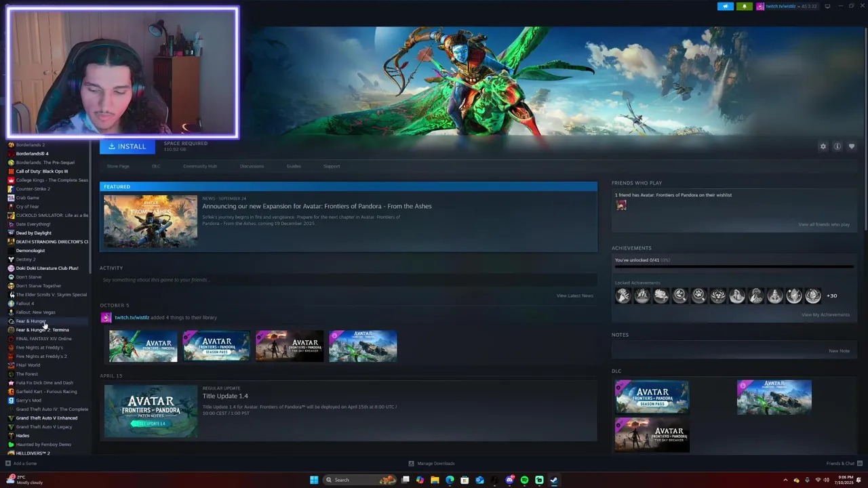Select Doki Doki Literature Club Plus! in library

[47, 268]
